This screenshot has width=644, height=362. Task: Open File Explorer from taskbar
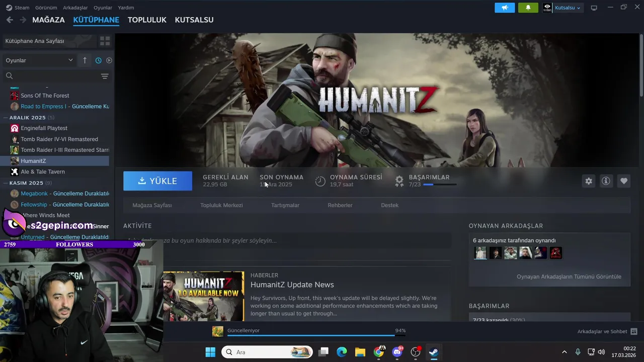pyautogui.click(x=360, y=352)
